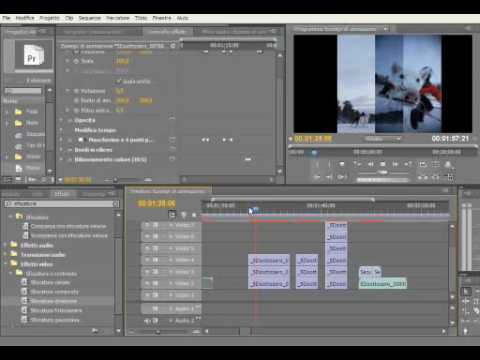Set Out point in Program monitor
Image resolution: width=480 pixels, height=360 pixels.
(329, 164)
